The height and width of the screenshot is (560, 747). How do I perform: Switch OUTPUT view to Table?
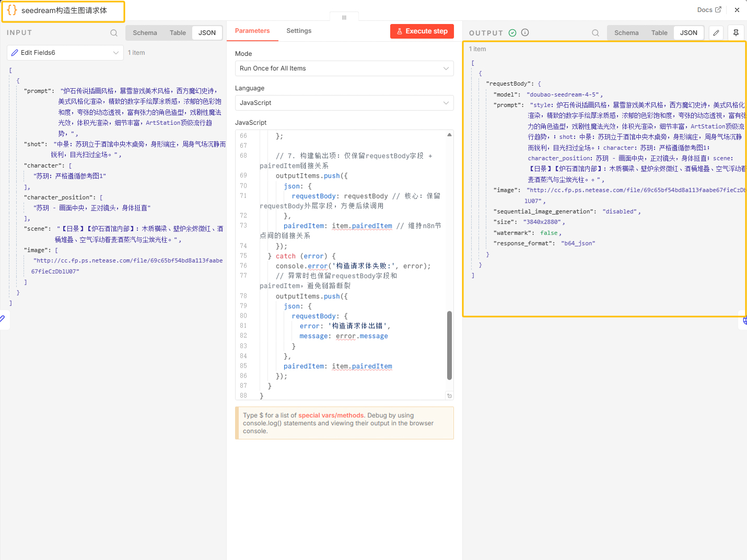tap(659, 33)
